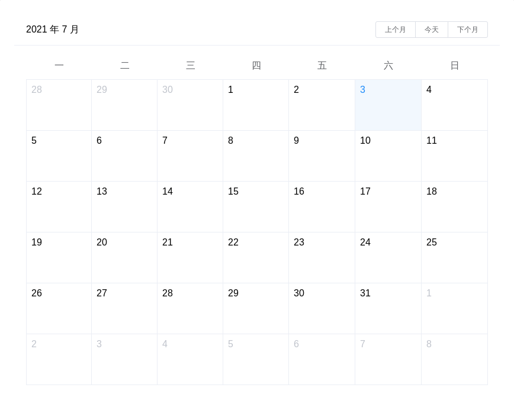The image size is (514, 420).
Task: Select grayed August 6 in last row
Action: 322,360
